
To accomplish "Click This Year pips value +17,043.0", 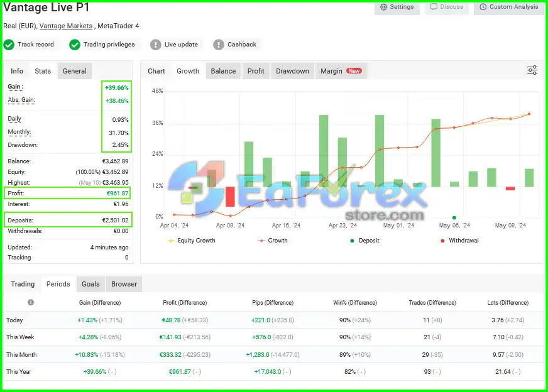I will click(267, 372).
